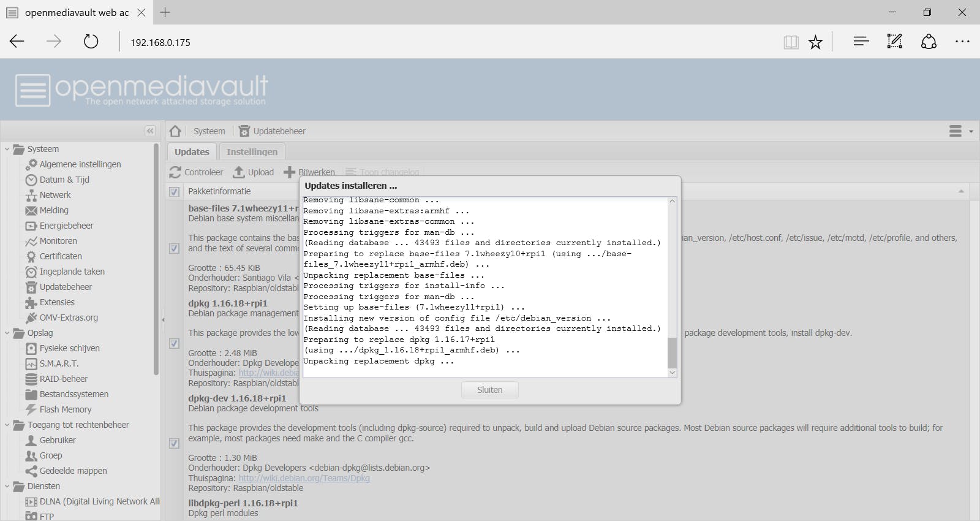Open Groep users icon

tap(31, 455)
